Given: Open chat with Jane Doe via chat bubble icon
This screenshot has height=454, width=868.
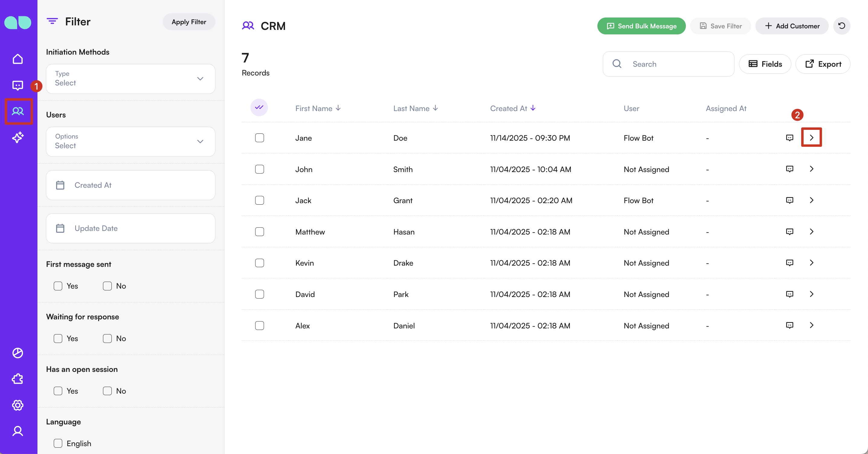Looking at the screenshot, I should (790, 138).
